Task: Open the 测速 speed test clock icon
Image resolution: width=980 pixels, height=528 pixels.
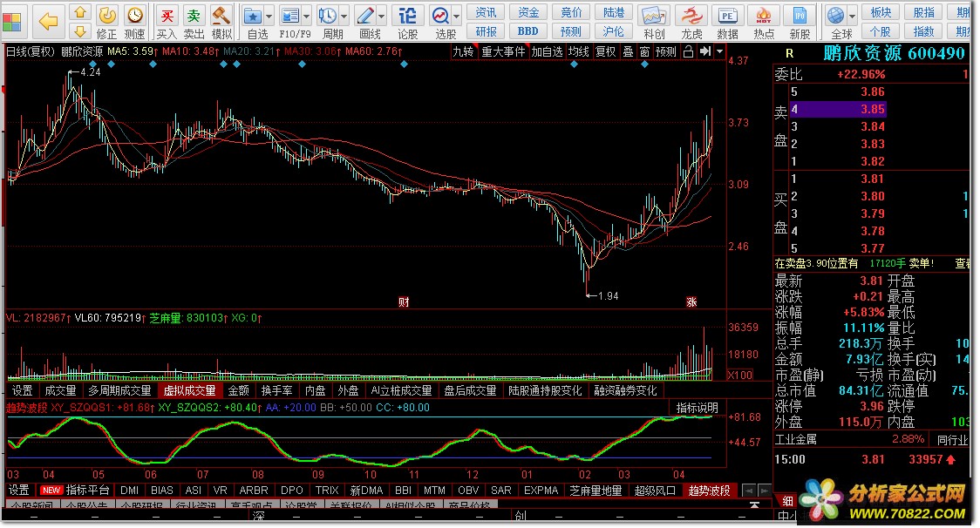Action: (x=134, y=15)
